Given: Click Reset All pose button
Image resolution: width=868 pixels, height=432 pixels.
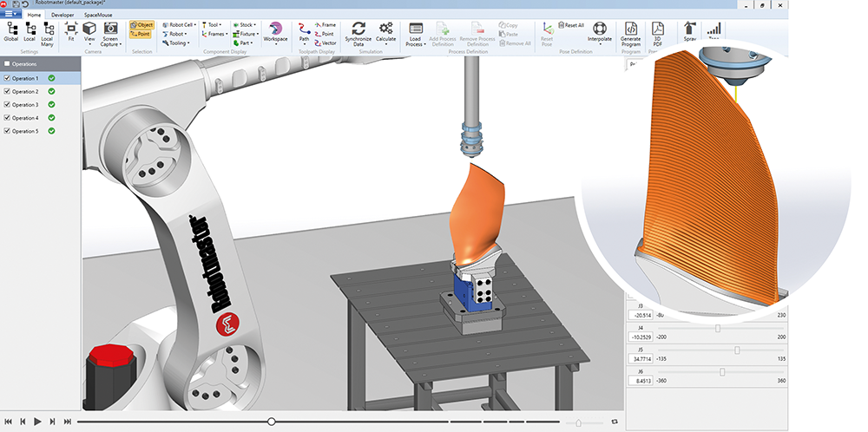Looking at the screenshot, I should coord(571,25).
